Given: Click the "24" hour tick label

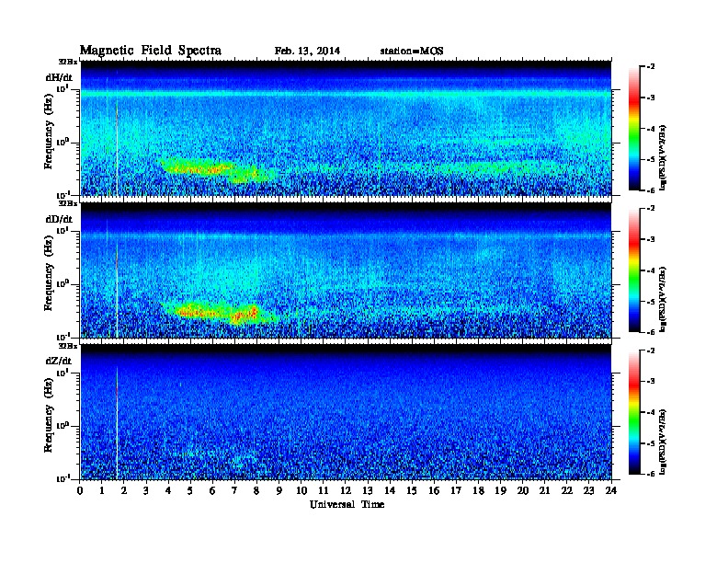Looking at the screenshot, I should pos(611,490).
